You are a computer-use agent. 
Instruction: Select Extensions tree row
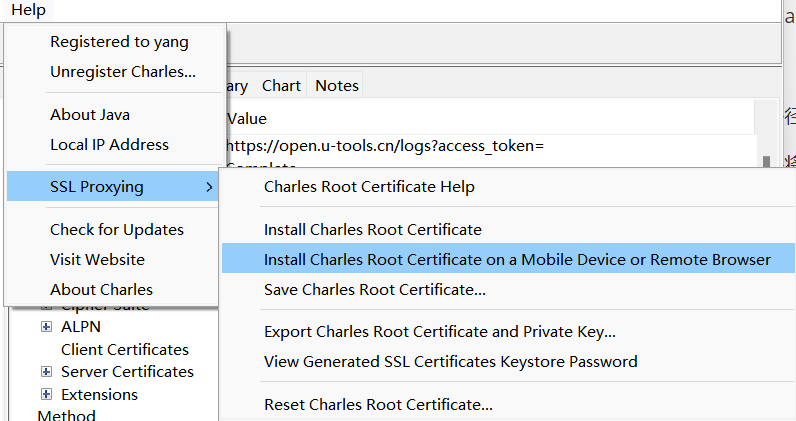100,395
